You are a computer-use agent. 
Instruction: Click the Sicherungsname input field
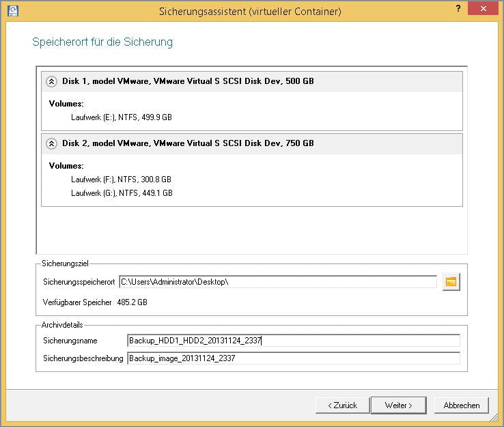click(294, 341)
